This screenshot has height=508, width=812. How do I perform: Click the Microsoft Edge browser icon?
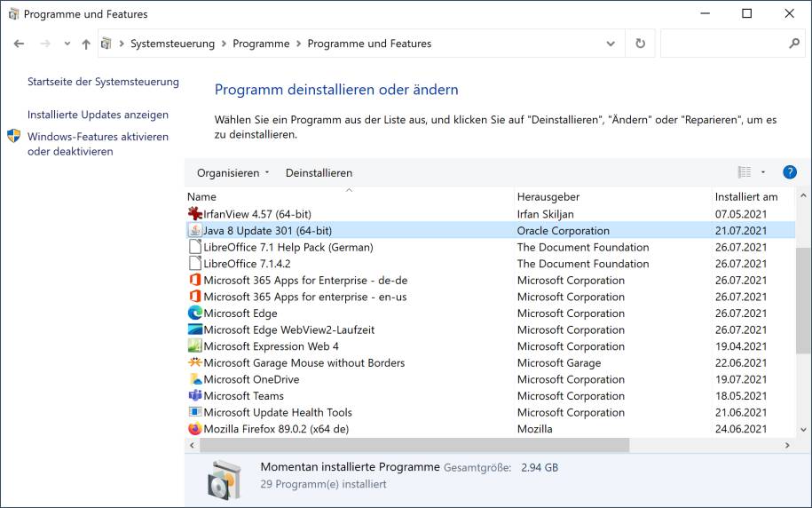[x=195, y=314]
